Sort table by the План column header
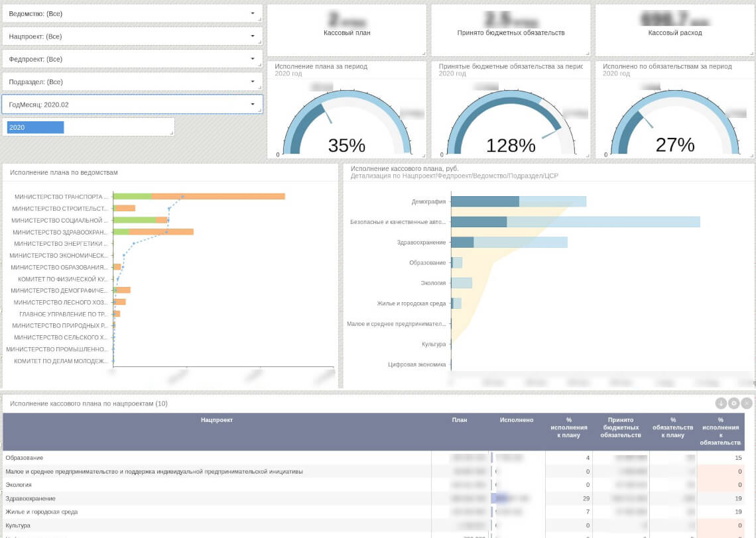 click(x=460, y=420)
